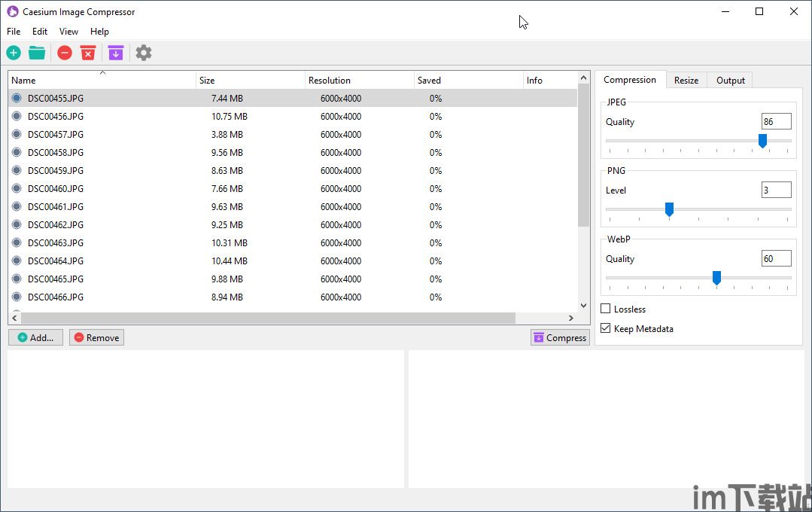
Task: Adjust the JPEG Quality slider handle
Action: 762,141
